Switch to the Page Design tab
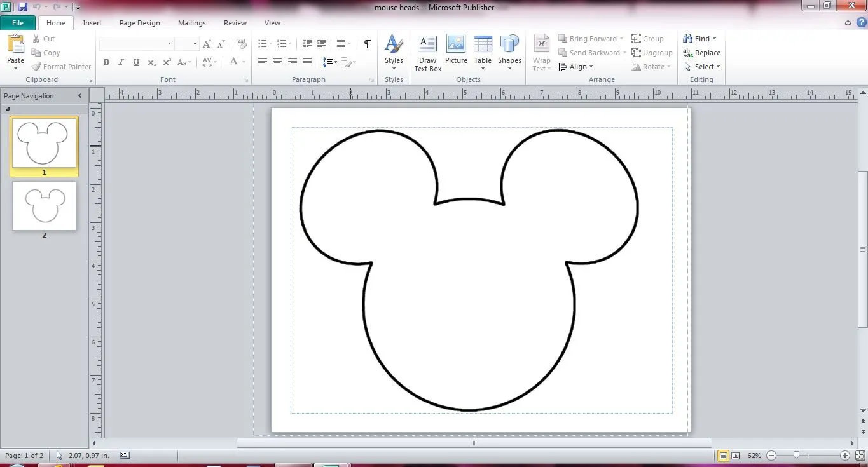 pyautogui.click(x=140, y=23)
